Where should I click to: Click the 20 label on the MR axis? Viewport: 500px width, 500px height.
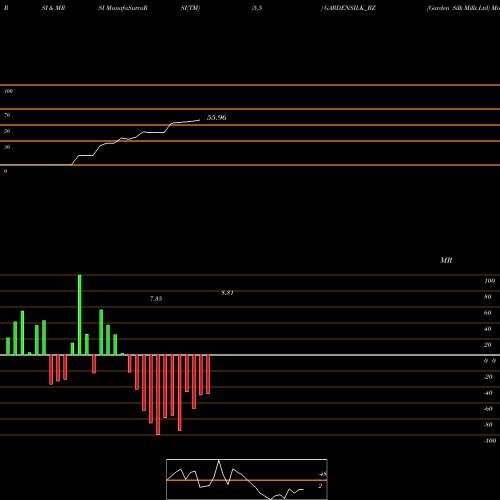coord(487,345)
